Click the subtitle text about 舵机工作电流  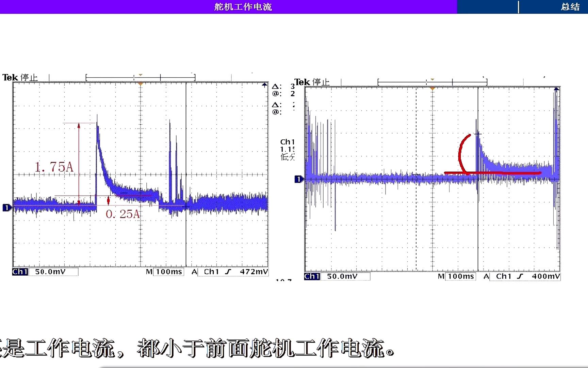click(197, 348)
